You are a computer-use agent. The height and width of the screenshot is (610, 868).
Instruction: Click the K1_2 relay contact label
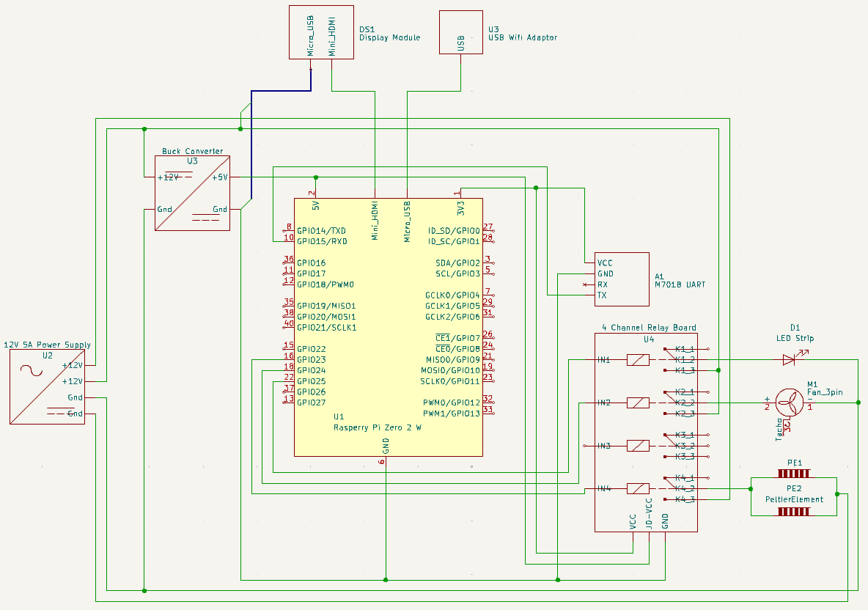tap(685, 360)
